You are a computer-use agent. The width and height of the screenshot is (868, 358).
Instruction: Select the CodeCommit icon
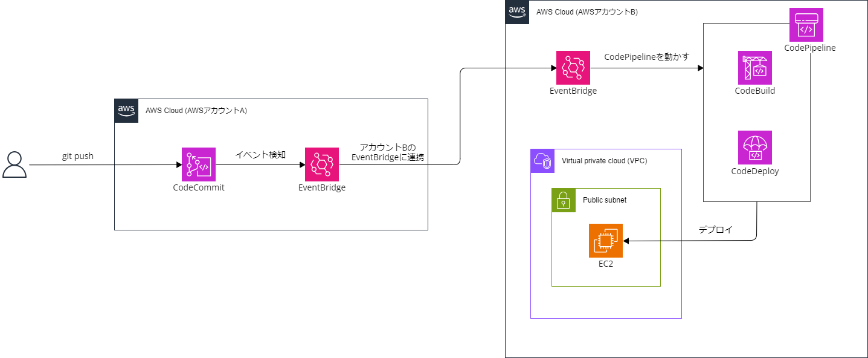pyautogui.click(x=198, y=164)
